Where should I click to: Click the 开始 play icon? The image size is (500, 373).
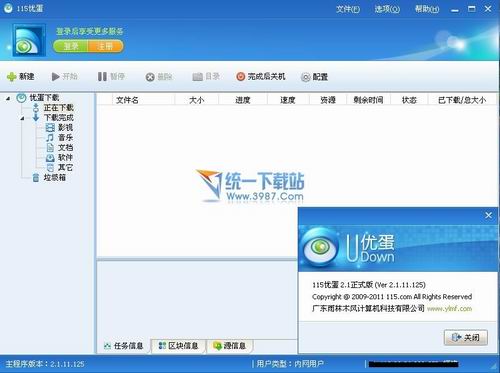coord(55,77)
